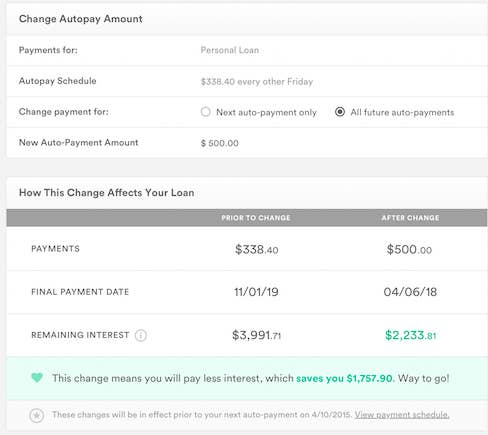Click the After Change column header
The height and width of the screenshot is (435, 488).
click(410, 218)
